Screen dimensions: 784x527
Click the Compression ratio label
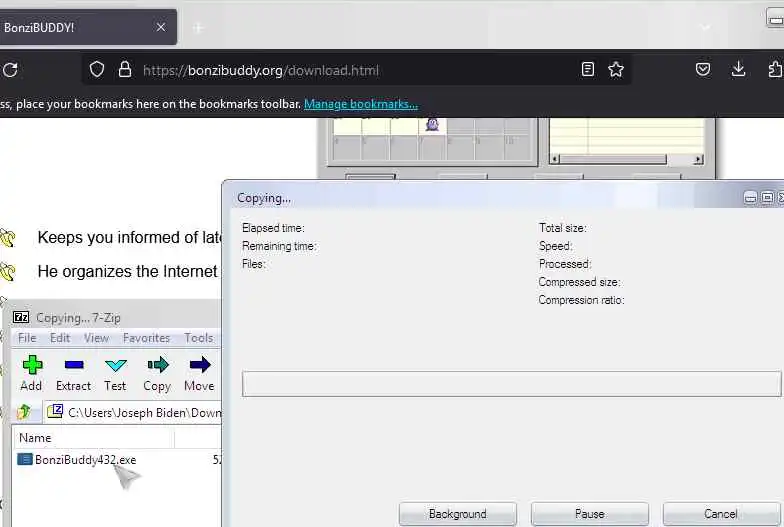click(x=582, y=300)
